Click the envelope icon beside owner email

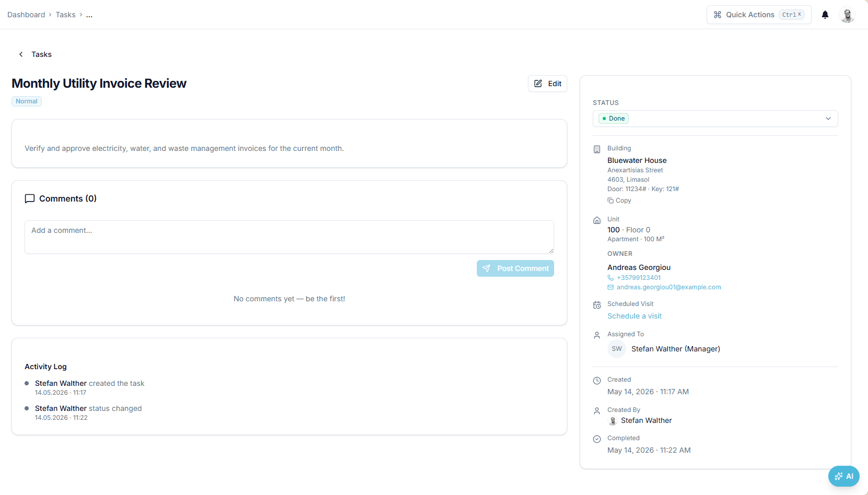coord(611,287)
